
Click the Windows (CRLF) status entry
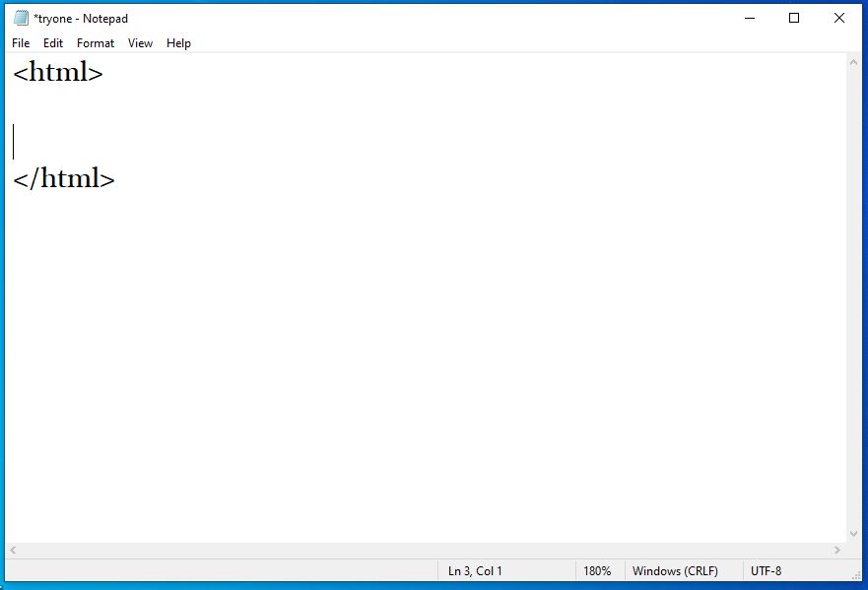coord(675,570)
